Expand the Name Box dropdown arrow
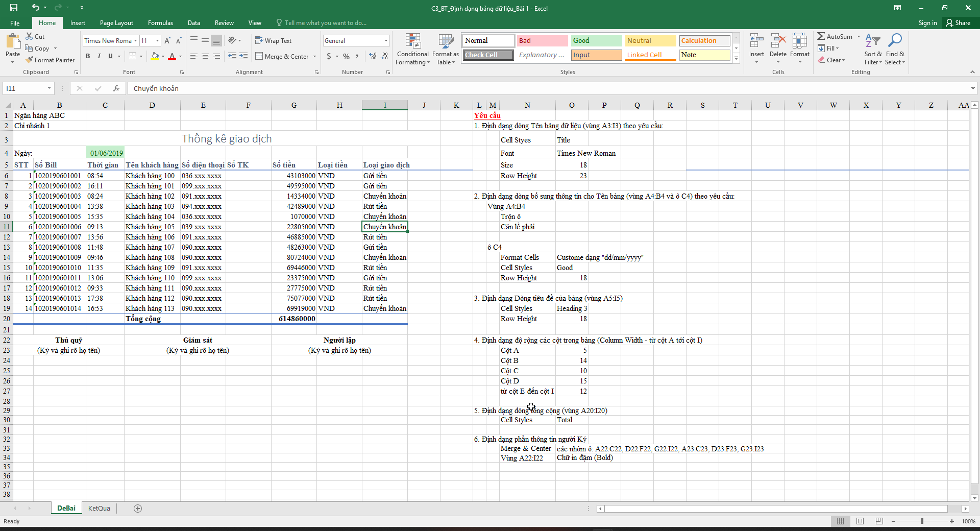This screenshot has height=531, width=980. 49,88
